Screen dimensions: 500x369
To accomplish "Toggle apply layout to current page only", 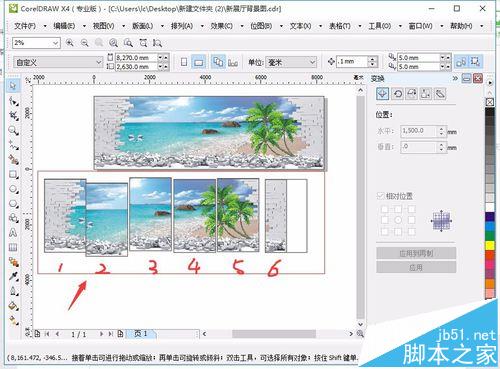I will [x=233, y=62].
